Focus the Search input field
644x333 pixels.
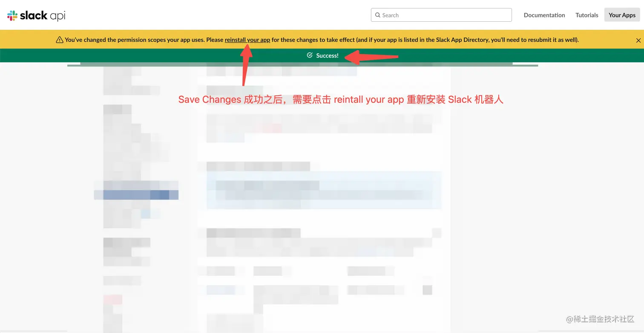coord(441,15)
